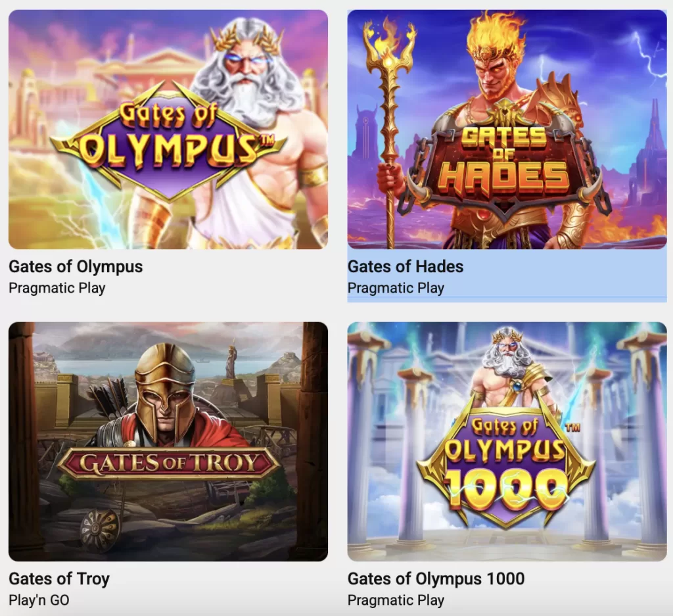Select Pragmatic Play under Gates of Olympus 1000

click(396, 600)
